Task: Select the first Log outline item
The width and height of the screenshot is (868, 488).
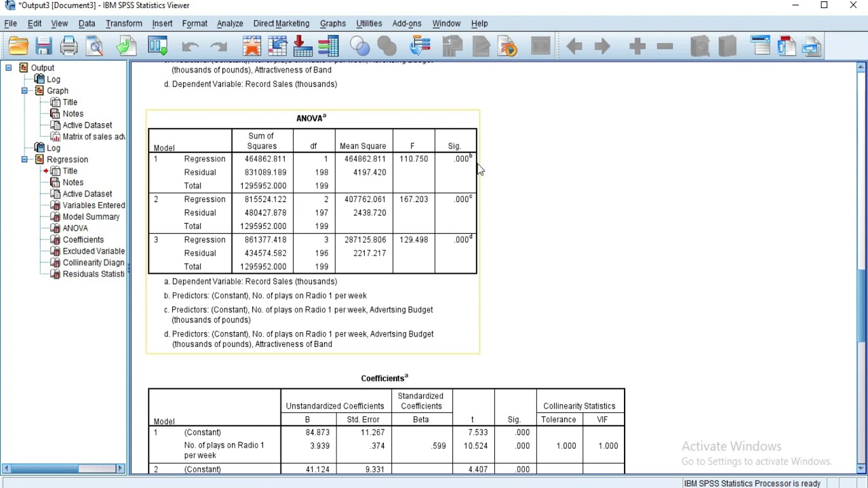Action: 54,79
